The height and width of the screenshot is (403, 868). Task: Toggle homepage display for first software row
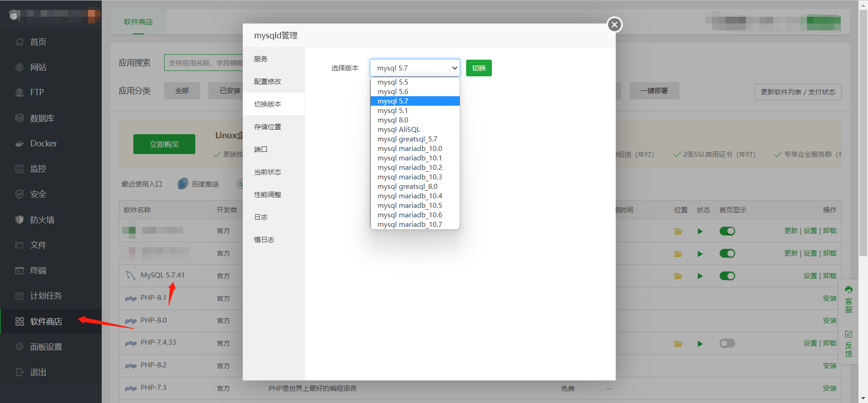pos(727,231)
